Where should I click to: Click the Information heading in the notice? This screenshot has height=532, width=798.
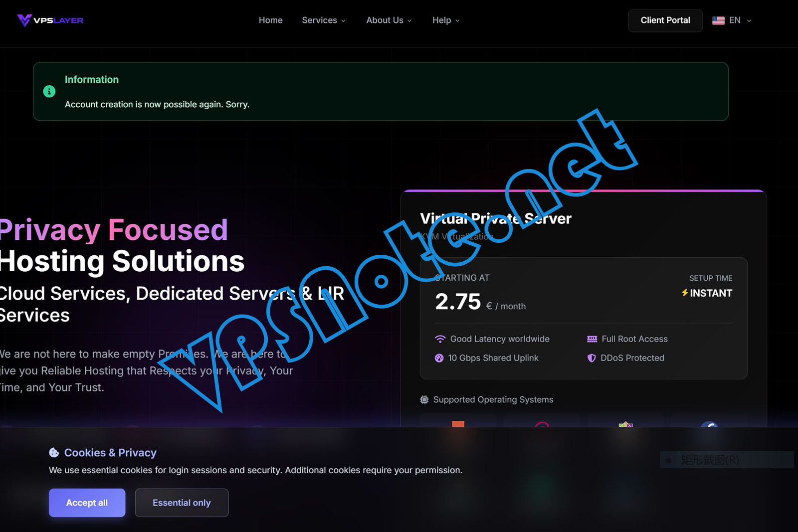click(x=92, y=79)
